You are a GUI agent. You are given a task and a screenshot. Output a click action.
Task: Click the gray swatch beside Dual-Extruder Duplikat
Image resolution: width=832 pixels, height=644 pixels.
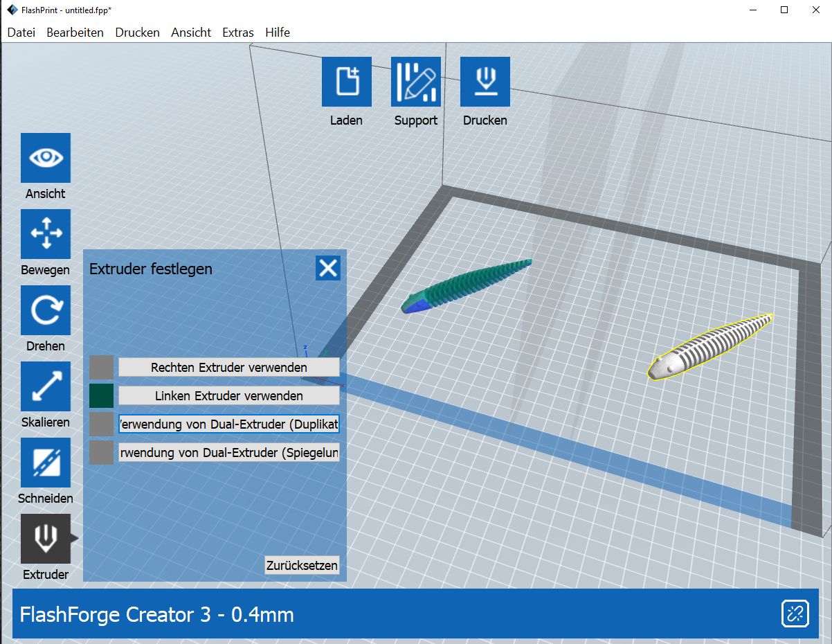[x=101, y=424]
